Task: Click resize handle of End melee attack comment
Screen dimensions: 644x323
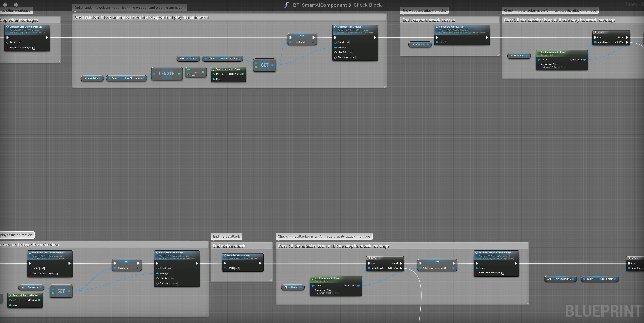Action: click(271, 280)
